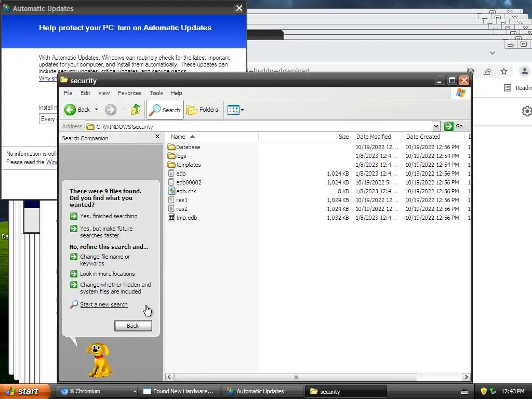Show the Folders pane
The width and height of the screenshot is (532, 399).
click(x=202, y=110)
